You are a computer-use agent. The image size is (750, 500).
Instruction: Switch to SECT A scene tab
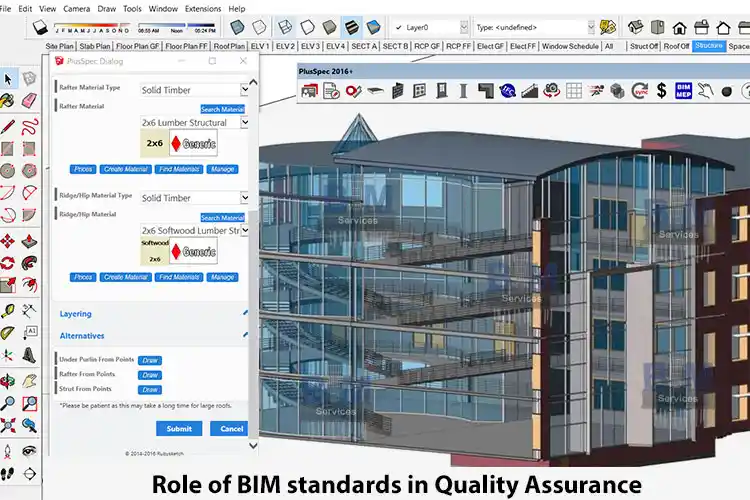(x=364, y=46)
